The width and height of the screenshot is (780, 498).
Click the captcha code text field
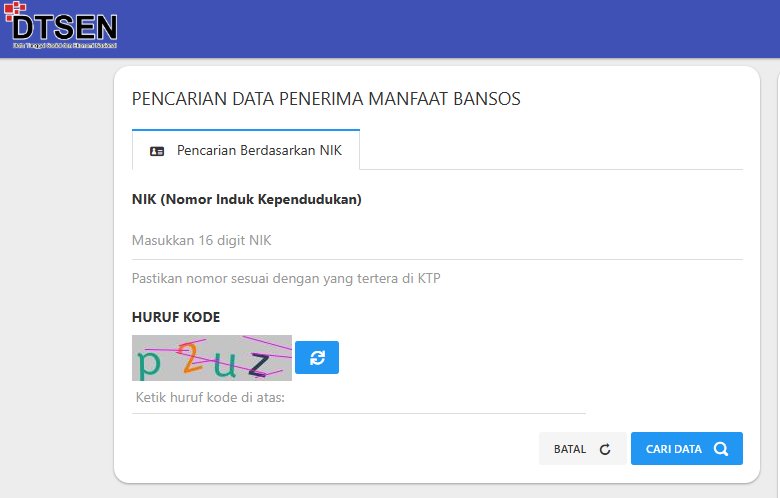click(359, 398)
